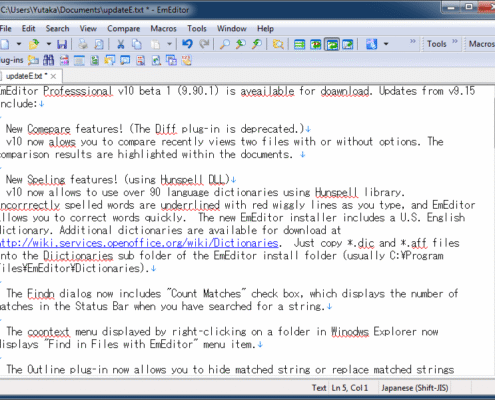
Task: Click the Cut scissors icon
Action: pos(121,44)
